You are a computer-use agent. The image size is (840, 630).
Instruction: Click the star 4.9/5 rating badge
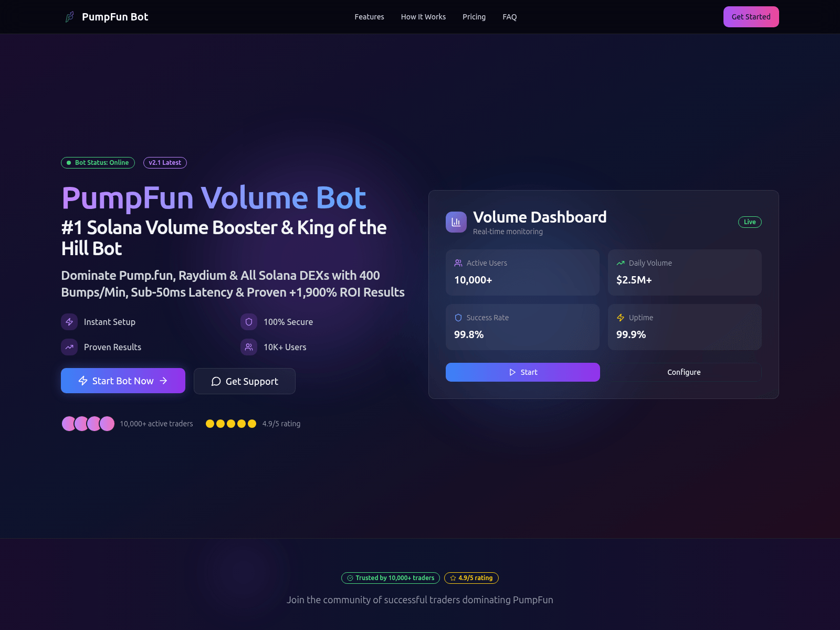471,578
